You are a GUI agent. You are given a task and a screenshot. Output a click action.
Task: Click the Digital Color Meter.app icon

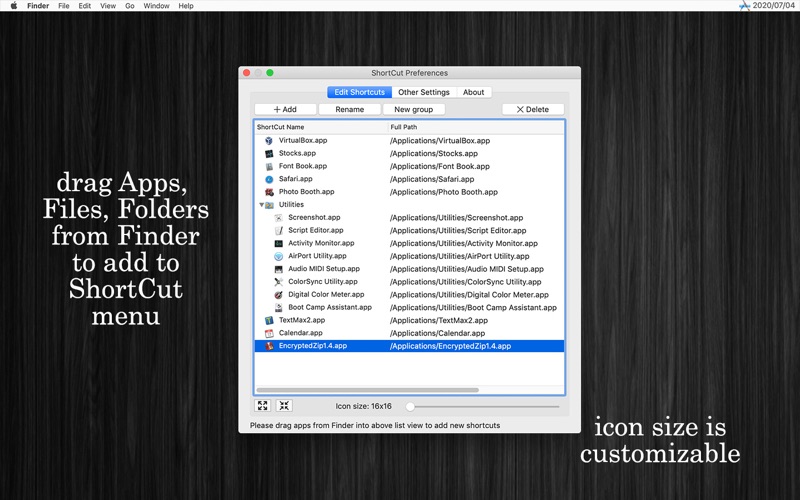279,294
